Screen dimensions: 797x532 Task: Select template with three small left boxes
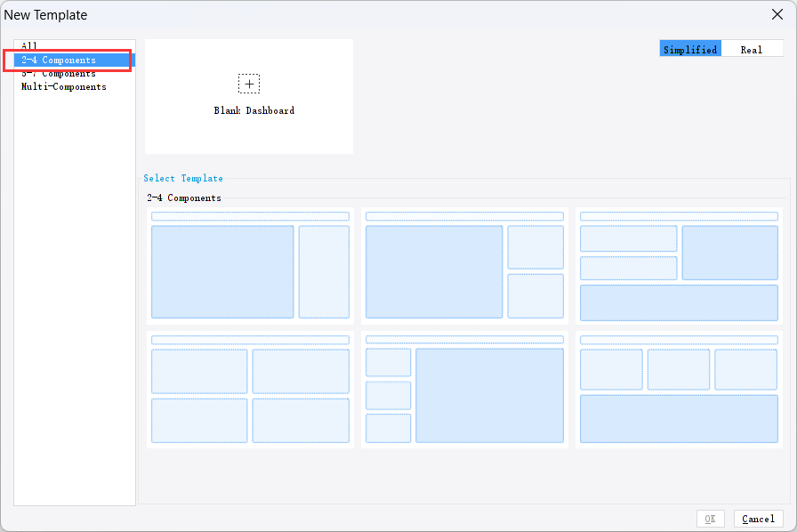click(x=464, y=391)
